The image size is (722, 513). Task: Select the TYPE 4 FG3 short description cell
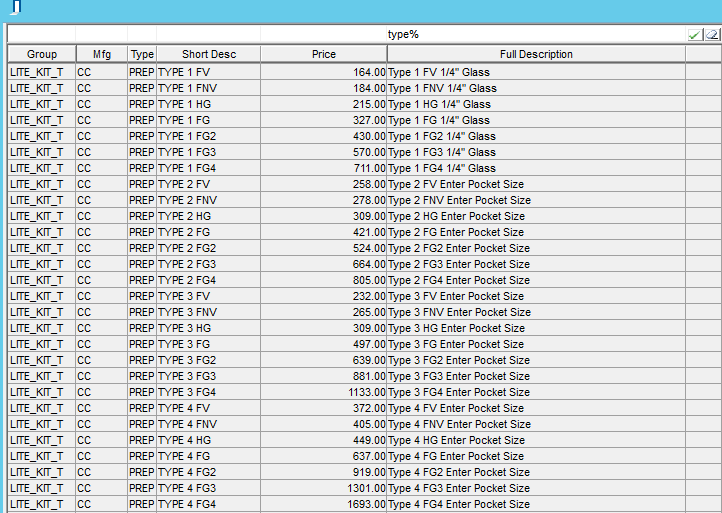(209, 489)
